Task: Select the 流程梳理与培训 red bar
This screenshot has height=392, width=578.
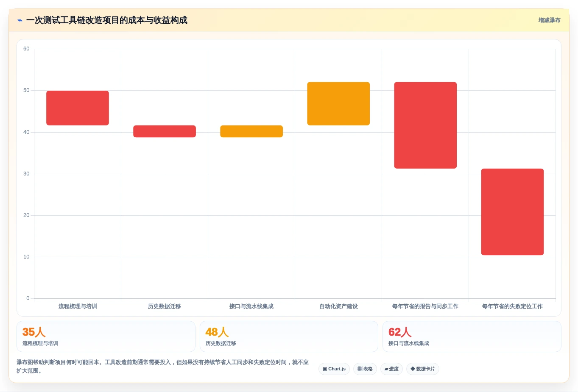Action: [x=78, y=108]
